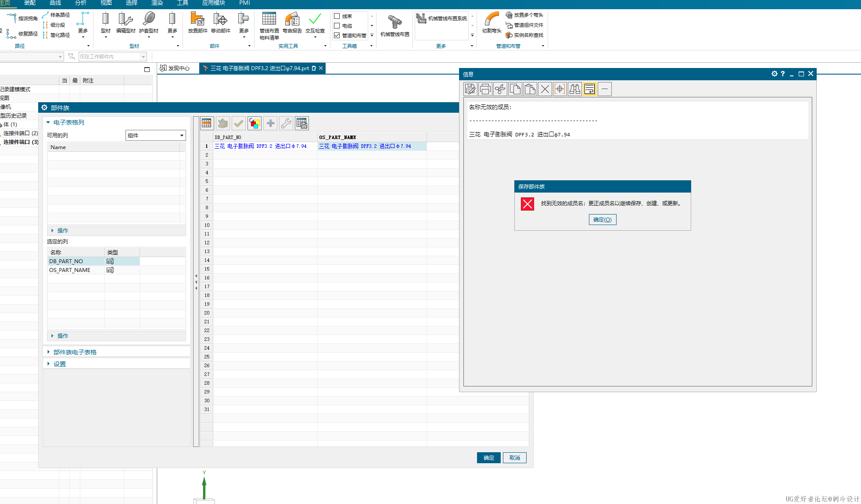Click 确定 in 部件族 dialog
The width and height of the screenshot is (861, 504).
489,458
